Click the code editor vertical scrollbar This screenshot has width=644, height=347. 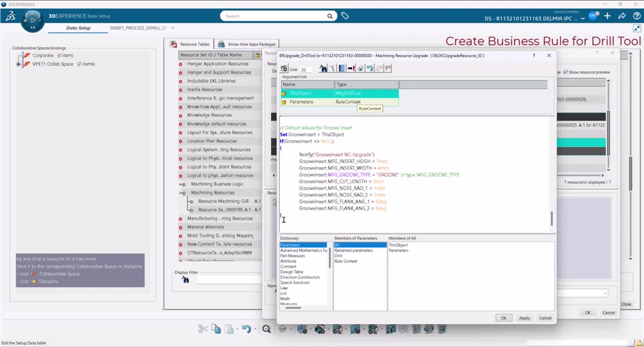pos(551,218)
